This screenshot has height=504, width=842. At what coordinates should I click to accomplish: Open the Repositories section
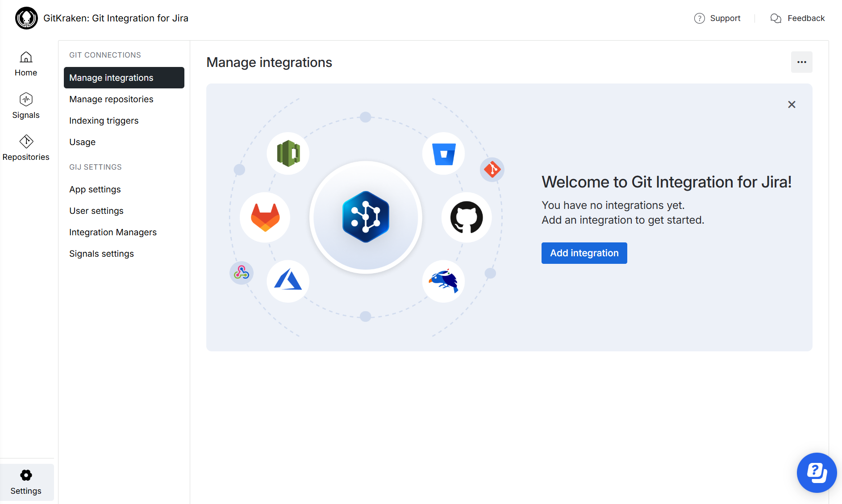tap(26, 148)
